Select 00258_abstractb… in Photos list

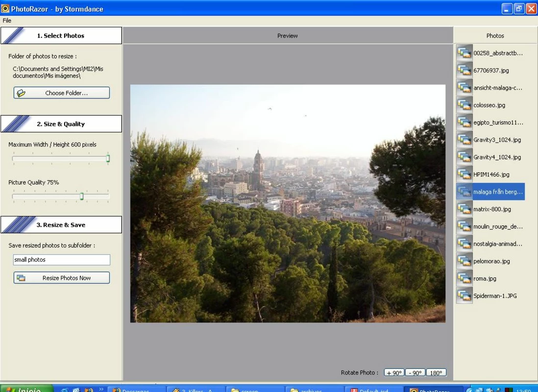tap(498, 53)
